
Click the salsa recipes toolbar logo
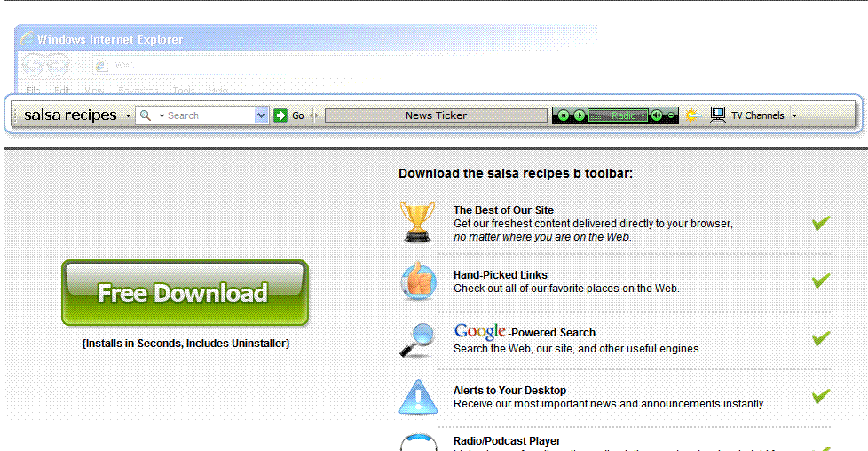(70, 115)
